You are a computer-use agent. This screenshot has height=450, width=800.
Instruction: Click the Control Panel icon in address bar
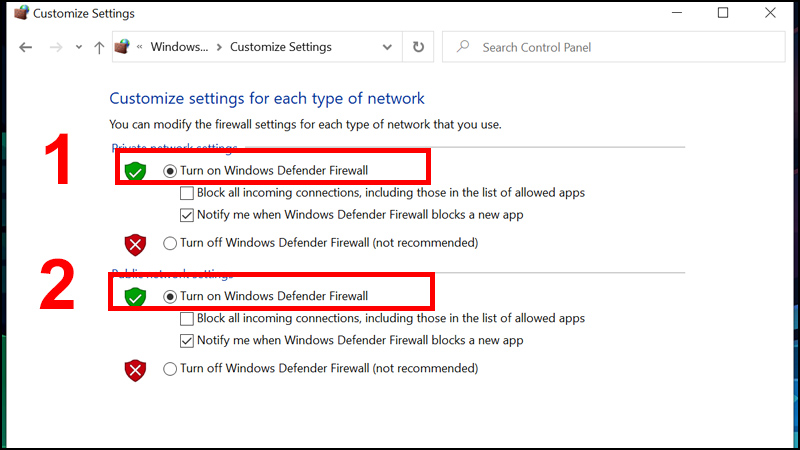(124, 47)
